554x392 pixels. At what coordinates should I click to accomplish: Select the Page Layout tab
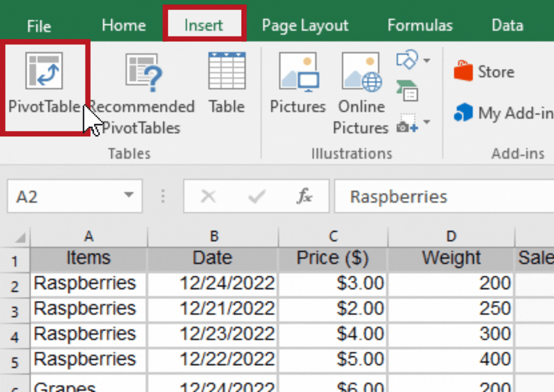coord(304,25)
